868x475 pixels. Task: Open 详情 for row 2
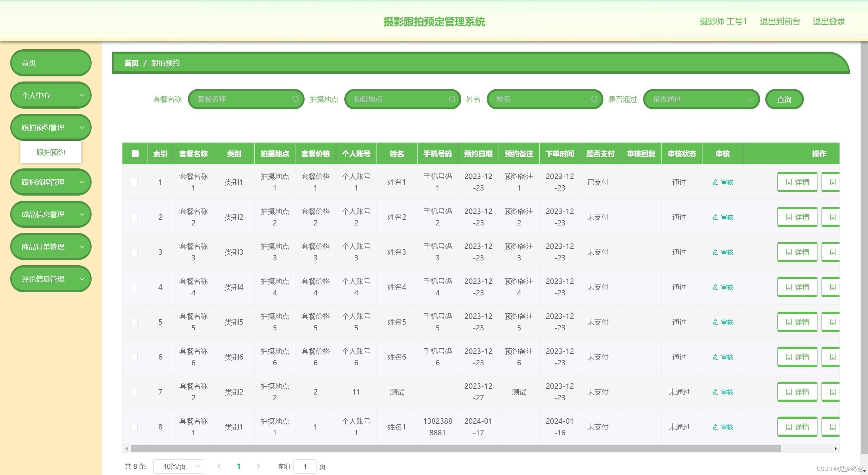coord(797,217)
